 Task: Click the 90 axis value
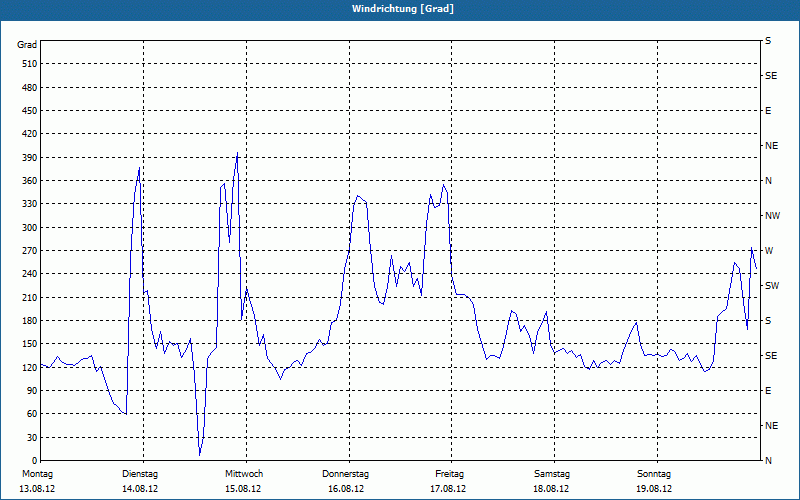(x=32, y=391)
